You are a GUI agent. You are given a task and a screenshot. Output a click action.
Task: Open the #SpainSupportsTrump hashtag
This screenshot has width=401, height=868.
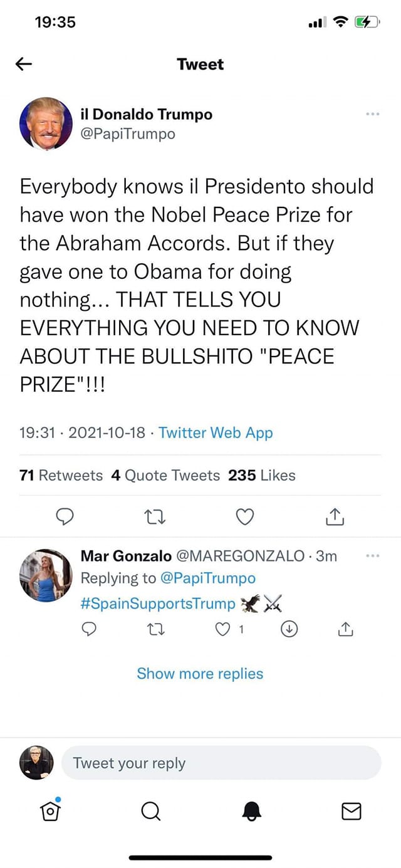(158, 604)
